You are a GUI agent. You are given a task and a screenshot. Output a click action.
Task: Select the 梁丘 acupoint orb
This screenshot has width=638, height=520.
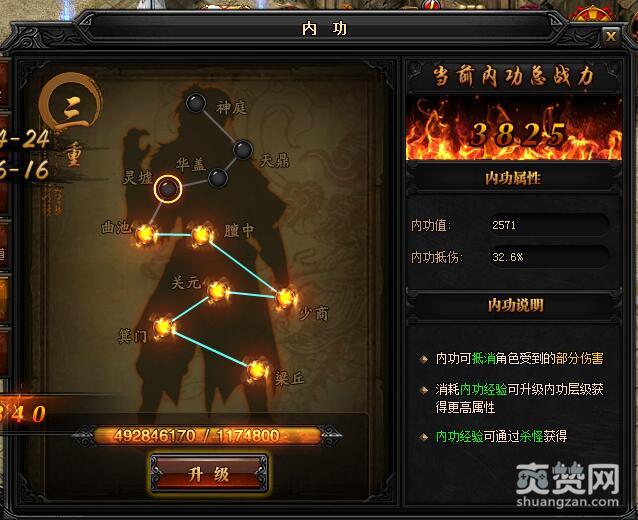click(x=257, y=370)
